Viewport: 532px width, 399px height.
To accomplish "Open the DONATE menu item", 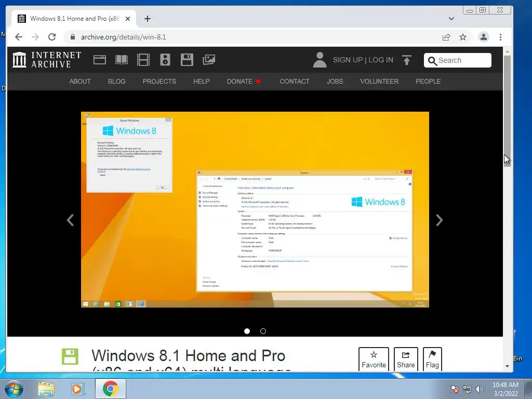I will pos(244,82).
